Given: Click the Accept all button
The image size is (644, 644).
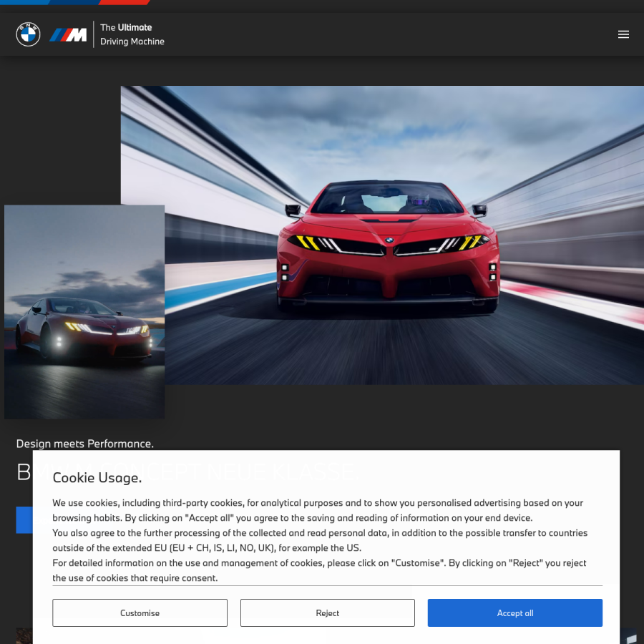Looking at the screenshot, I should pos(514,613).
